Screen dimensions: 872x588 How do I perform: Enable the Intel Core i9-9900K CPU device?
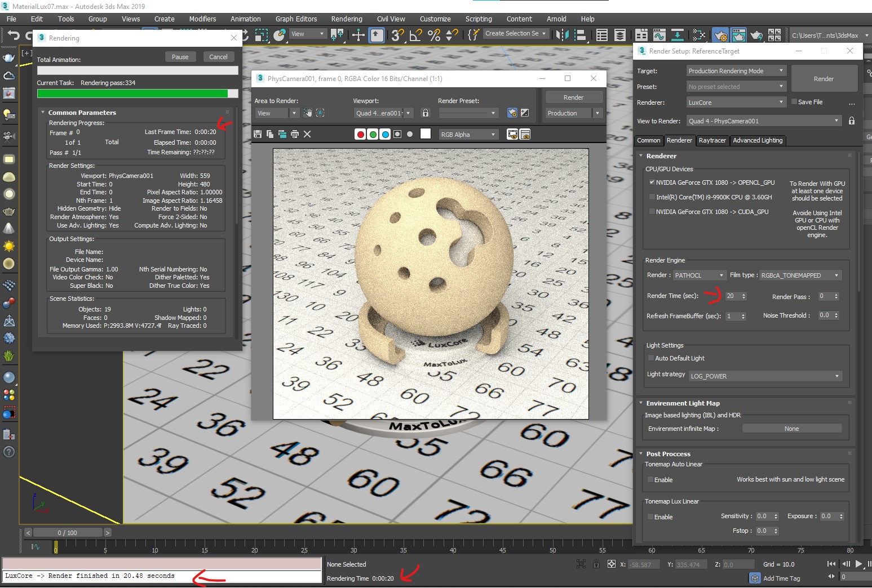click(652, 197)
